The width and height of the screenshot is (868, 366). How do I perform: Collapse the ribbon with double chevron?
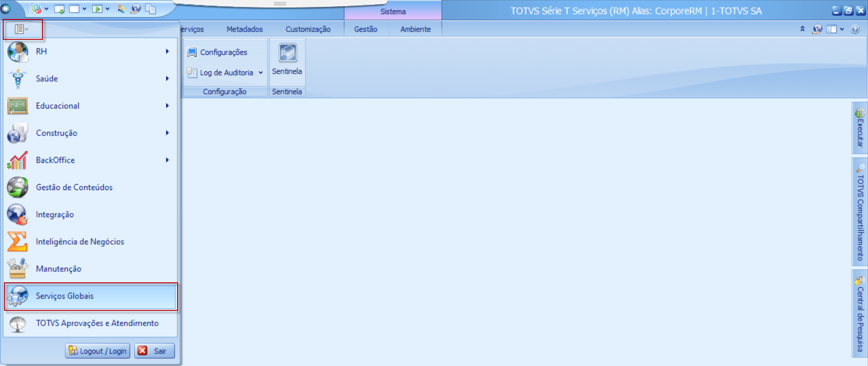tap(802, 29)
